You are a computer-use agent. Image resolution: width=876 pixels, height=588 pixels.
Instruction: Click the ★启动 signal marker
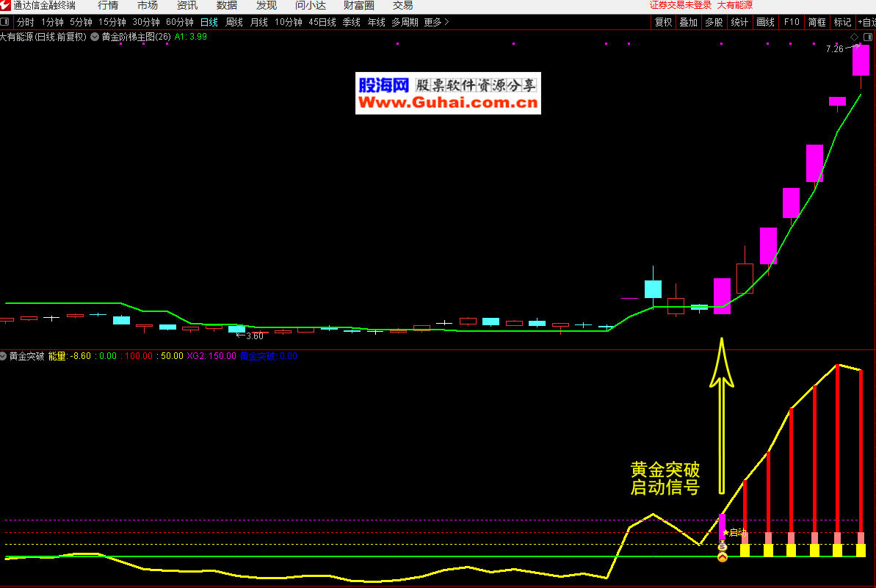[735, 533]
